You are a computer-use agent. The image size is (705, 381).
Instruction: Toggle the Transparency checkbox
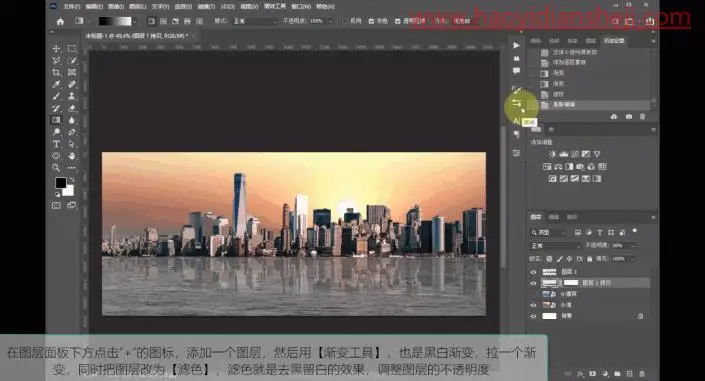coord(397,21)
